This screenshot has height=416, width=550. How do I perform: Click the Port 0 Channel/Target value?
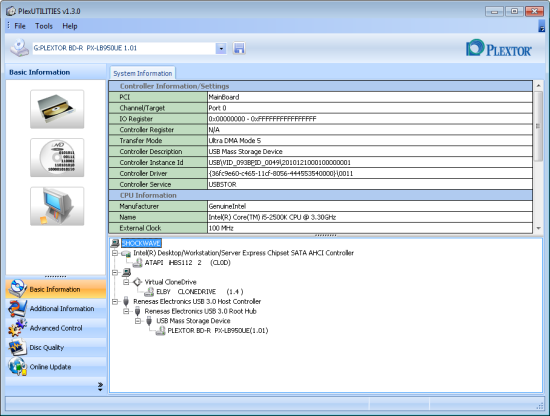[370, 108]
